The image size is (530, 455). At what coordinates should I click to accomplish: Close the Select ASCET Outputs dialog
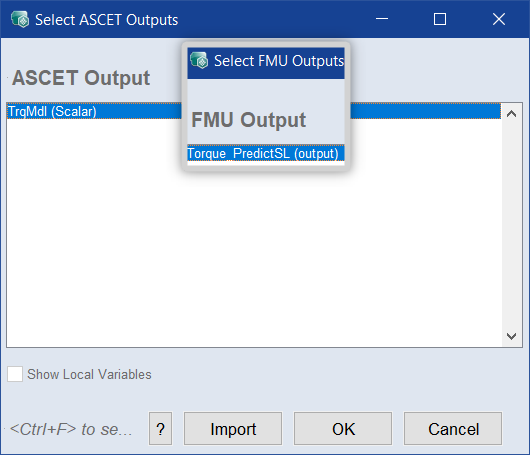[499, 19]
